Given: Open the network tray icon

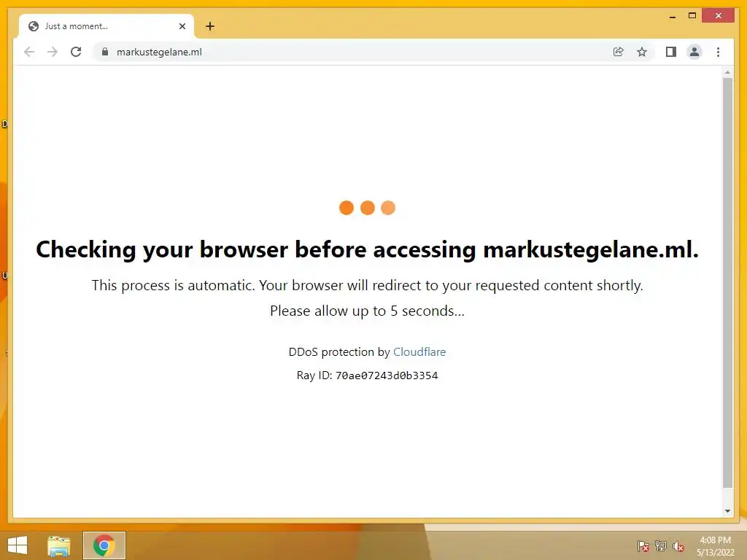Looking at the screenshot, I should [661, 546].
